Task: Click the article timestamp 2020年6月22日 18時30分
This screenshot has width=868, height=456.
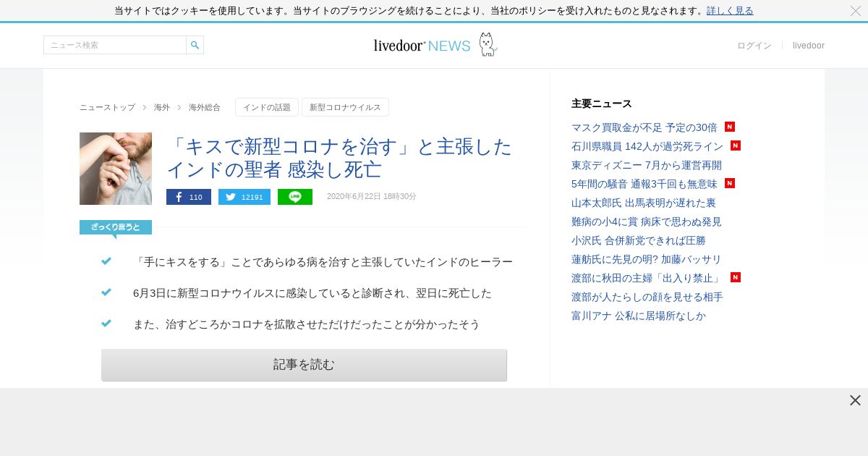Action: tap(372, 197)
